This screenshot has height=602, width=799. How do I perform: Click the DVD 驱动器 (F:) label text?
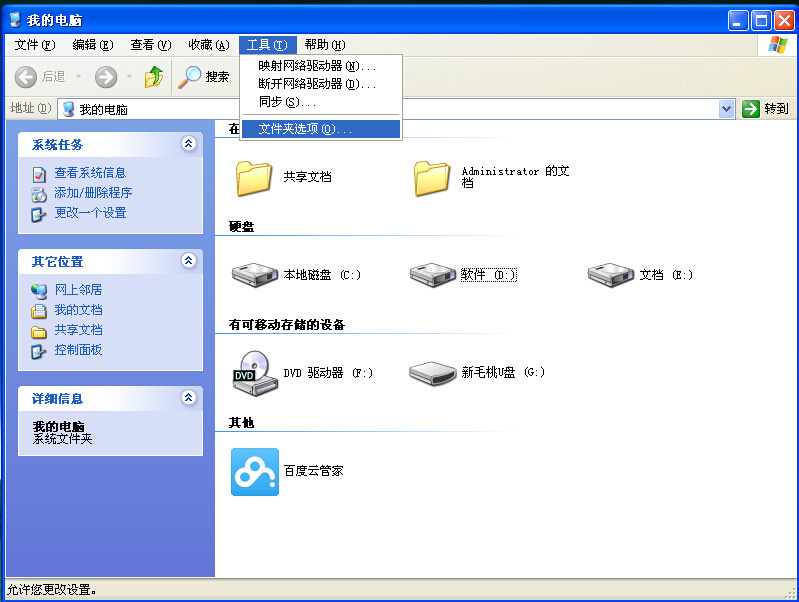(x=328, y=373)
